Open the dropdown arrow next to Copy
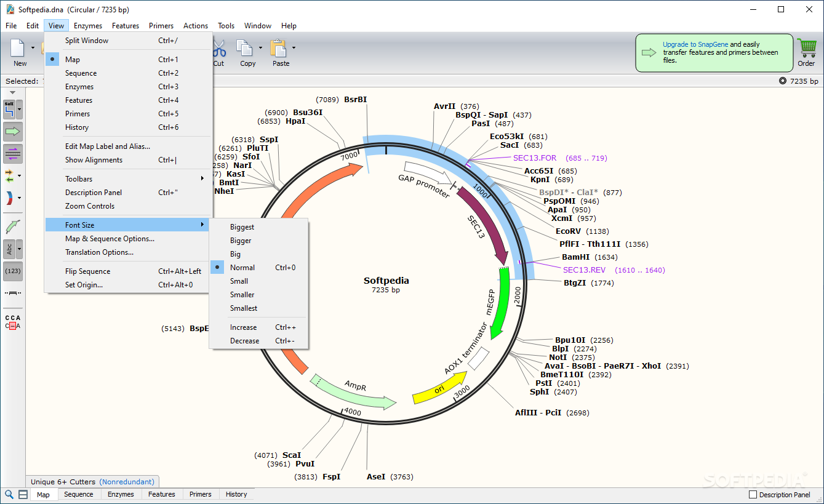The height and width of the screenshot is (504, 824). (261, 47)
